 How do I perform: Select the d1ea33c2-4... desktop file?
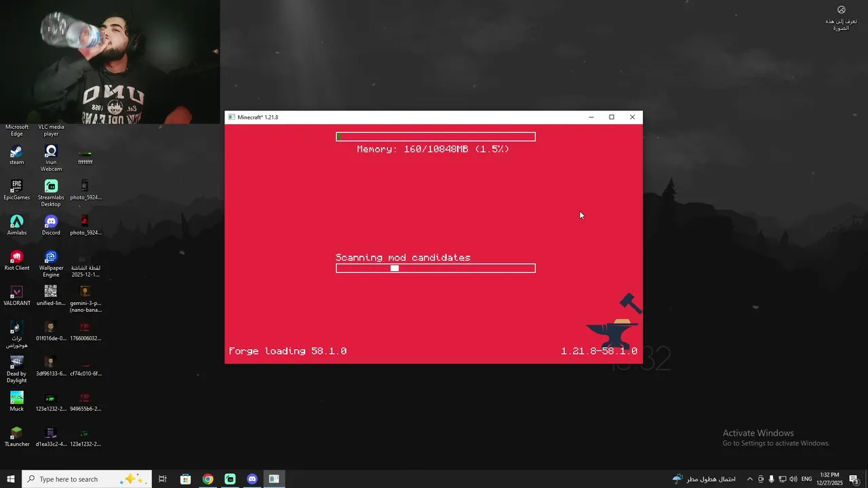(51, 437)
